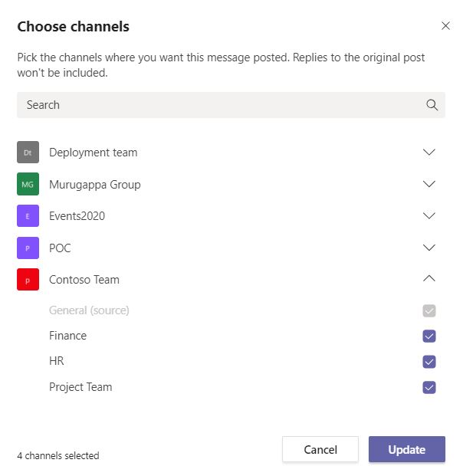Uncheck the Project Team checkbox
This screenshot has width=463, height=476.
(x=429, y=387)
